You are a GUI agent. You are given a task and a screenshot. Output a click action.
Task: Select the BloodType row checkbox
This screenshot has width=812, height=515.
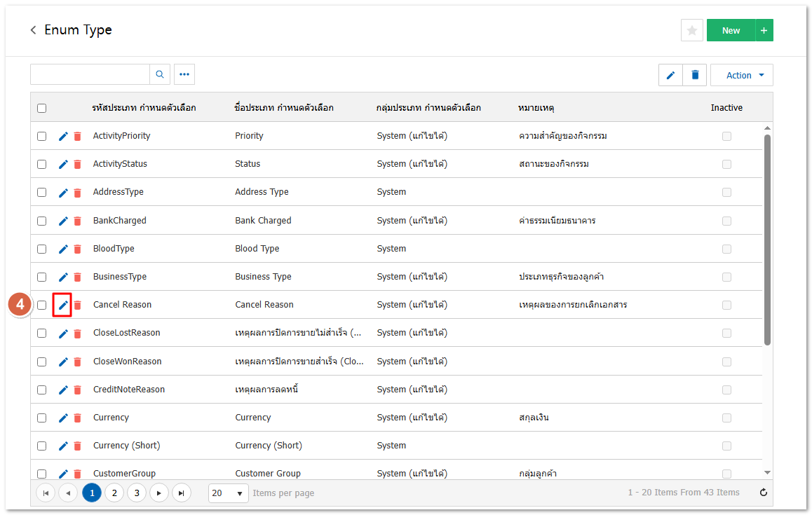click(x=42, y=249)
